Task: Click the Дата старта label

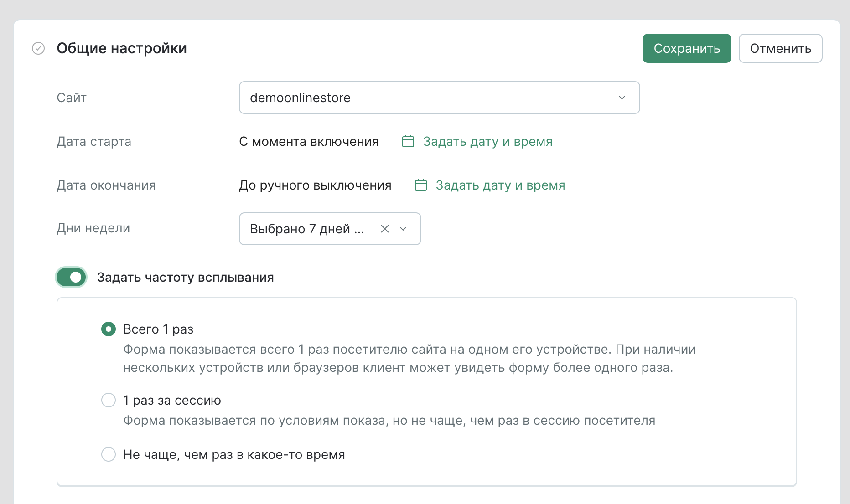Action: click(x=94, y=141)
